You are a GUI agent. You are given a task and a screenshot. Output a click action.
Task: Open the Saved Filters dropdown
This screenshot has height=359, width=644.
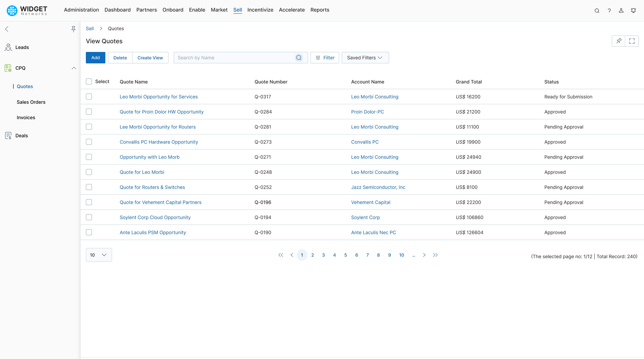pyautogui.click(x=365, y=58)
